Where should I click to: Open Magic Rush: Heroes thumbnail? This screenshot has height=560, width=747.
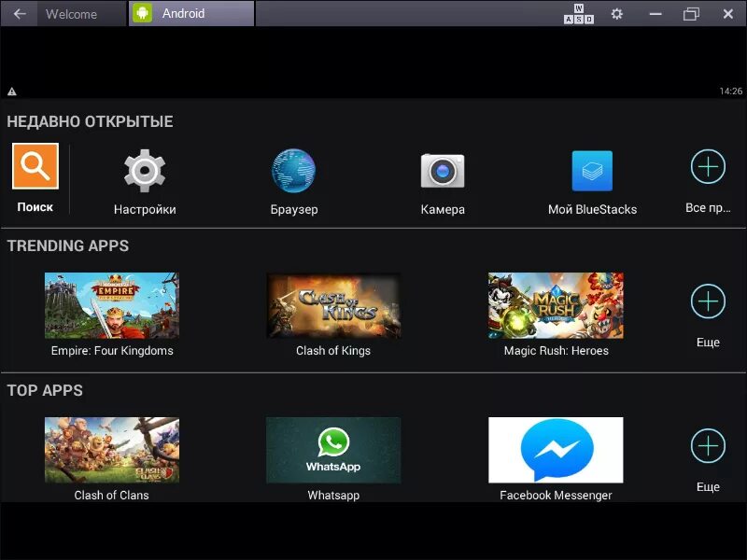556,305
